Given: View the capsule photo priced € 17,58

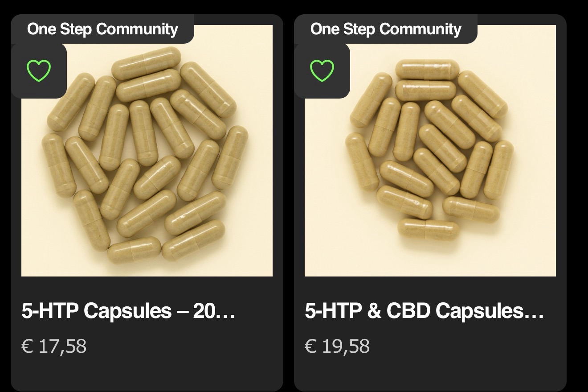Looking at the screenshot, I should pos(147,178).
